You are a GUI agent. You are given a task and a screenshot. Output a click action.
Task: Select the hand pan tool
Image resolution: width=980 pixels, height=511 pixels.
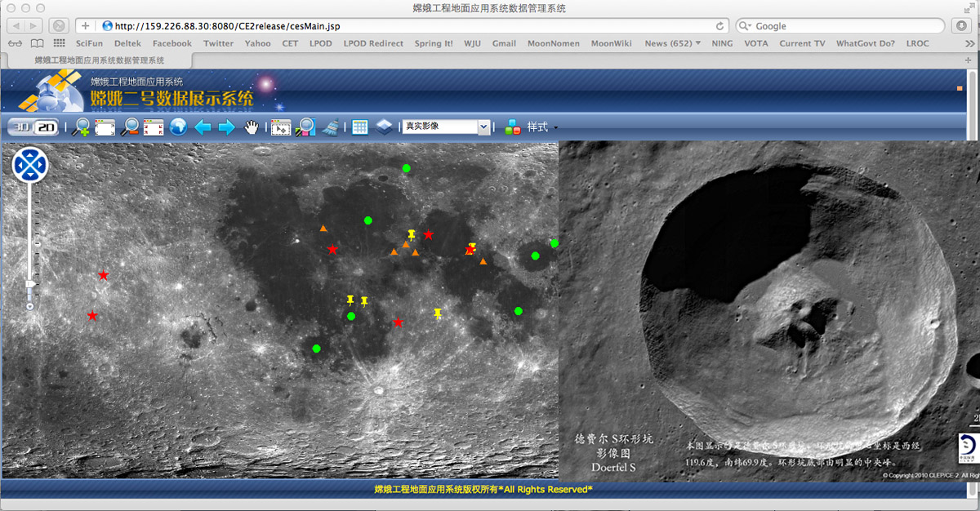tap(252, 127)
